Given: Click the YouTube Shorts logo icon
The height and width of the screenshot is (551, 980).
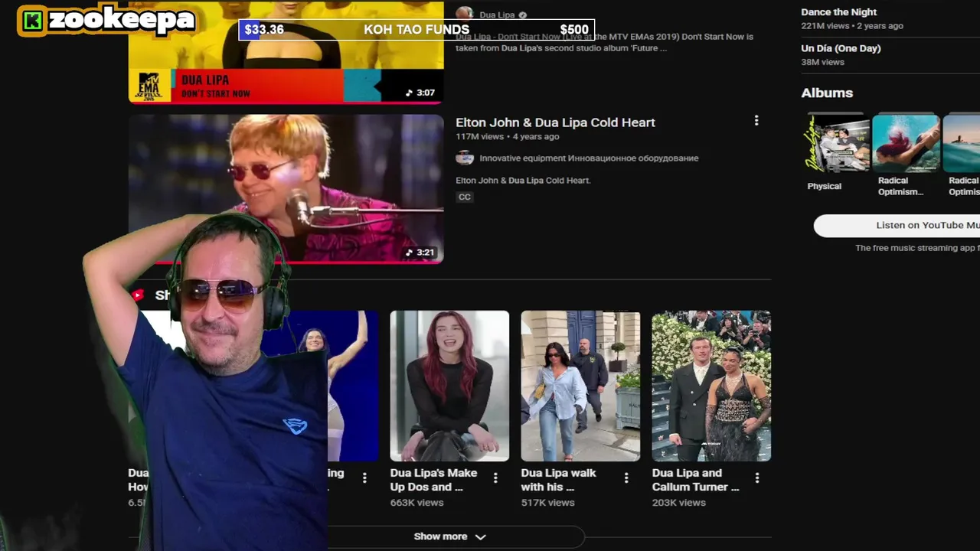Looking at the screenshot, I should (138, 295).
